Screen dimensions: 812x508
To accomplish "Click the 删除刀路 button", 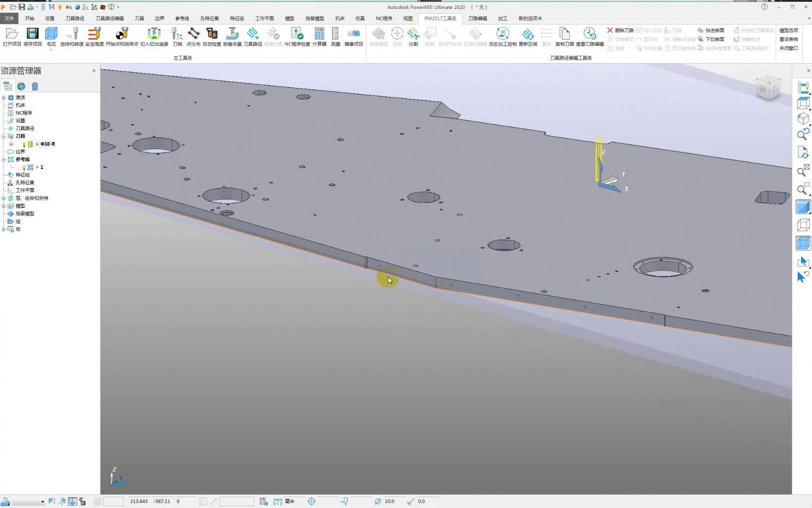I will pyautogui.click(x=620, y=30).
